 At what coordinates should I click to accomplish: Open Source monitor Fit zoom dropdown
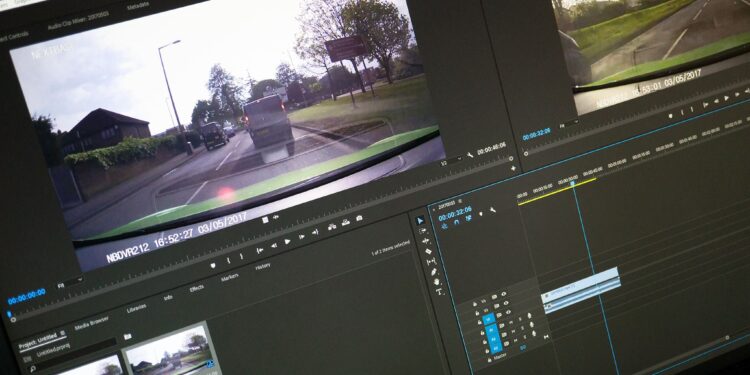70,283
